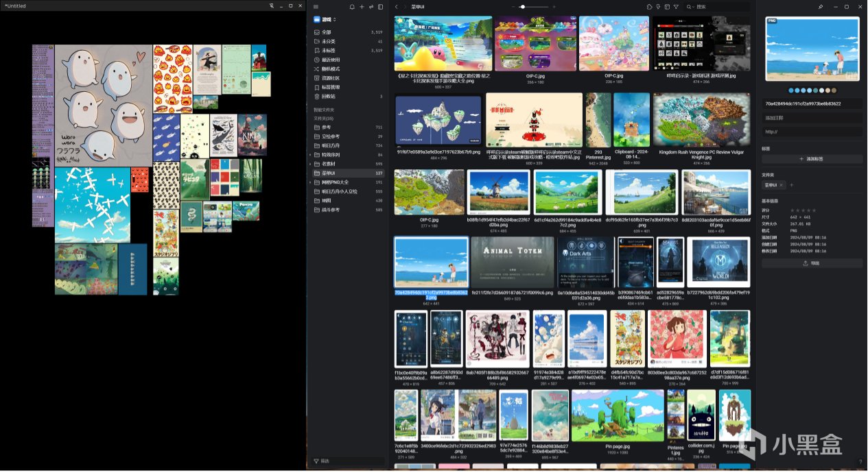
Task: Select 未分类 in the sidebar
Action: [x=349, y=41]
